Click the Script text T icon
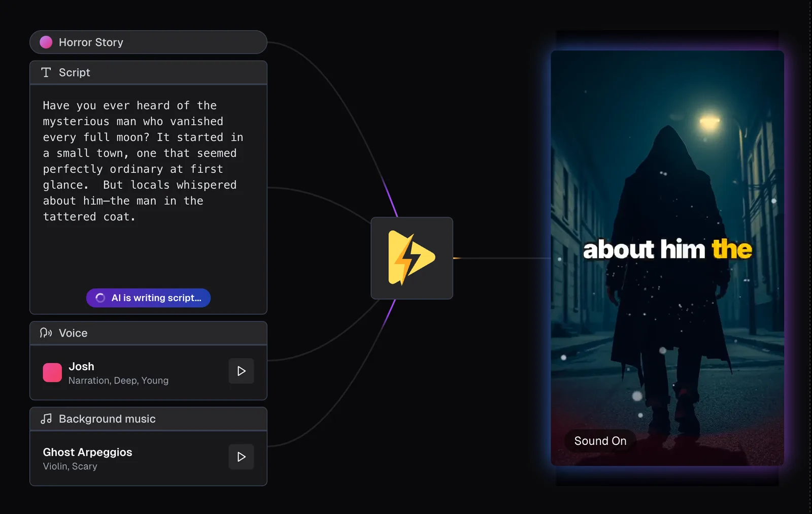Image resolution: width=812 pixels, height=514 pixels. pyautogui.click(x=46, y=73)
